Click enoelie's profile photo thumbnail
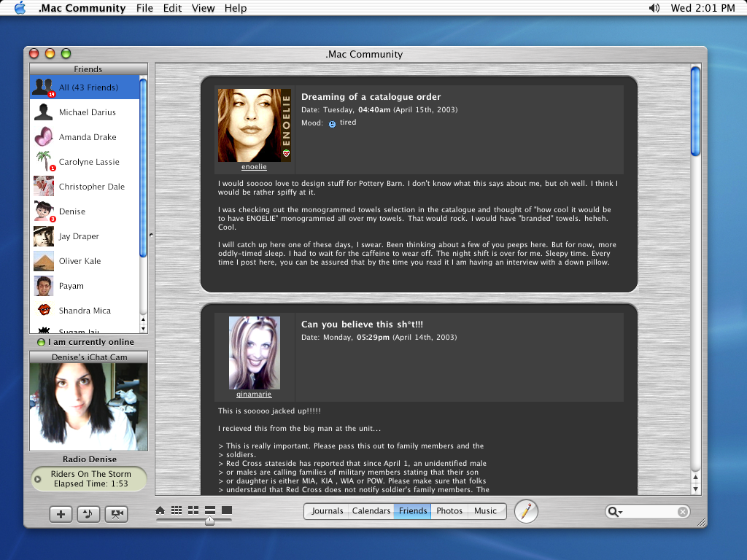The image size is (747, 560). [x=255, y=125]
